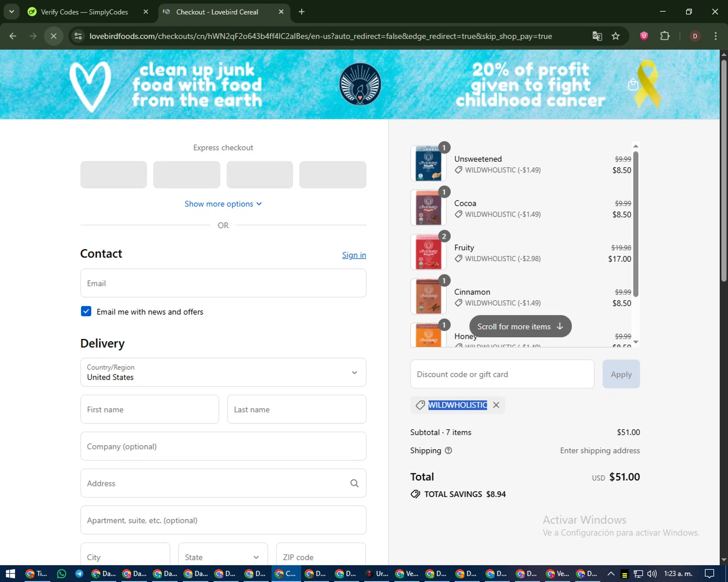Focus the Apartment, suite, etc. field

click(x=223, y=520)
